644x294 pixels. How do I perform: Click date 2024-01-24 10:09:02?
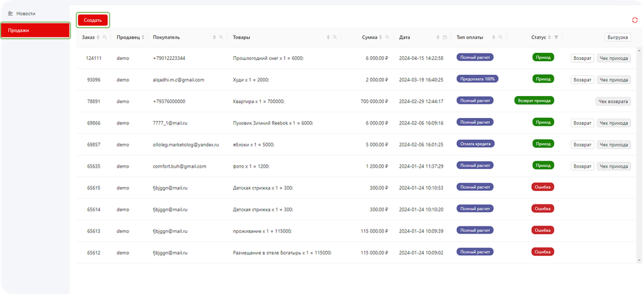(421, 253)
